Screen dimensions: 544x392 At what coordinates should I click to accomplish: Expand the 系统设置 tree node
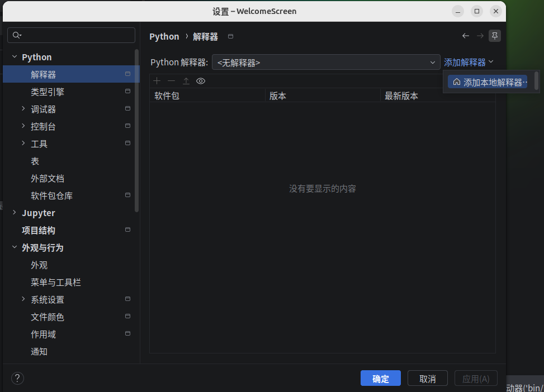(x=23, y=299)
